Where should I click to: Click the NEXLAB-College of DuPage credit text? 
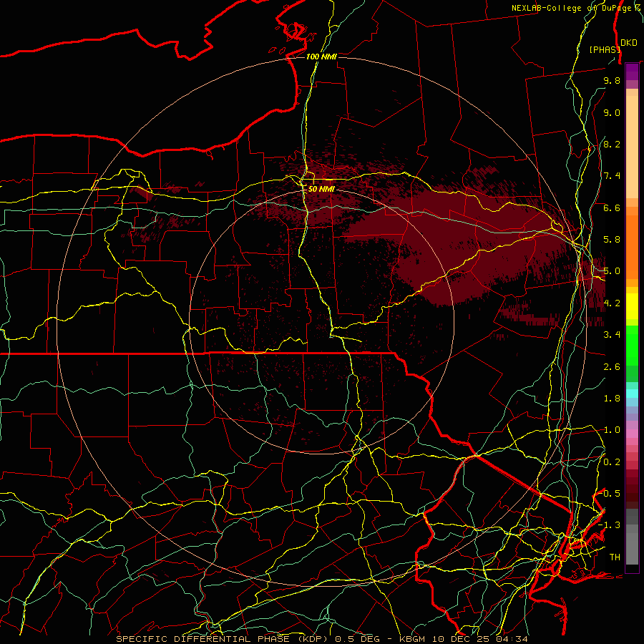571,8
